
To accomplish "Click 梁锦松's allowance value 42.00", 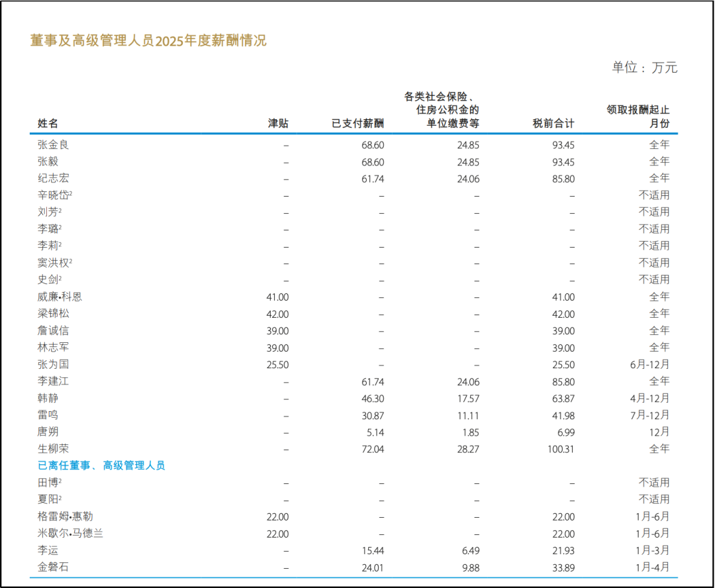I will point(277,314).
